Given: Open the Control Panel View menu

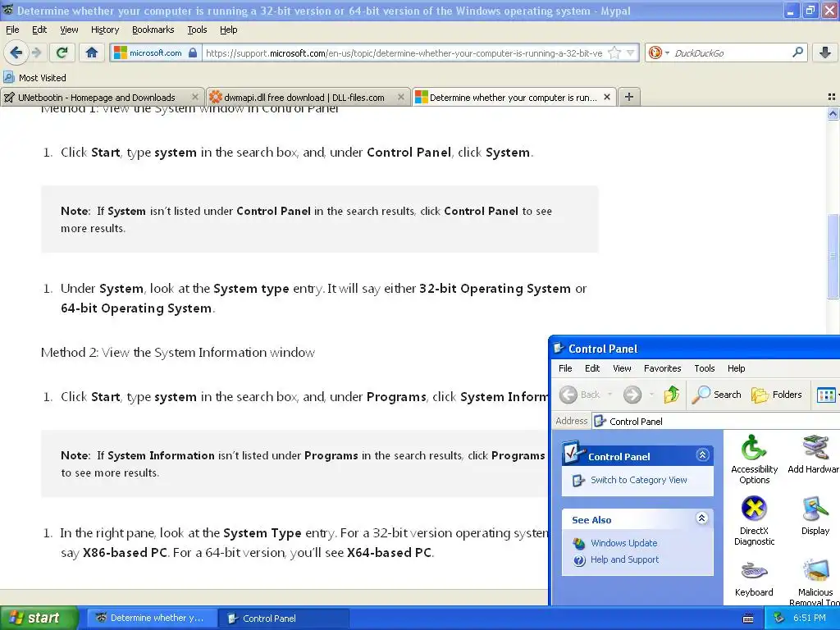Looking at the screenshot, I should coord(622,368).
